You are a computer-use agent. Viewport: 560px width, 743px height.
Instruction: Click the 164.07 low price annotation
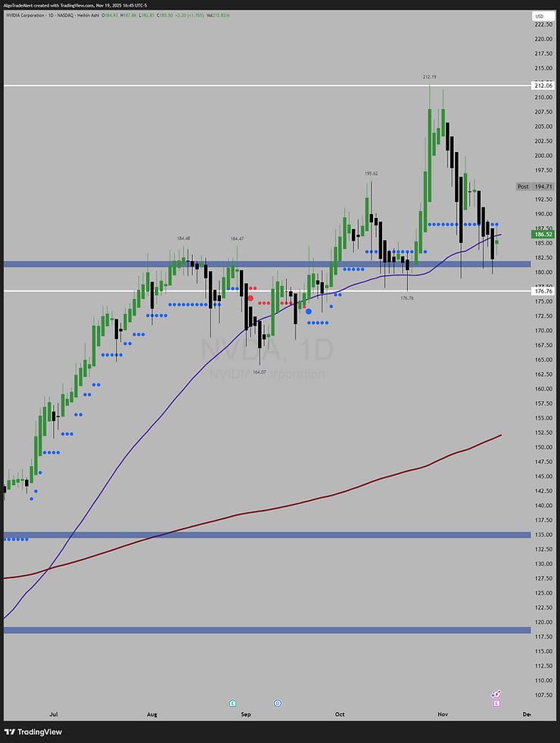pyautogui.click(x=259, y=372)
